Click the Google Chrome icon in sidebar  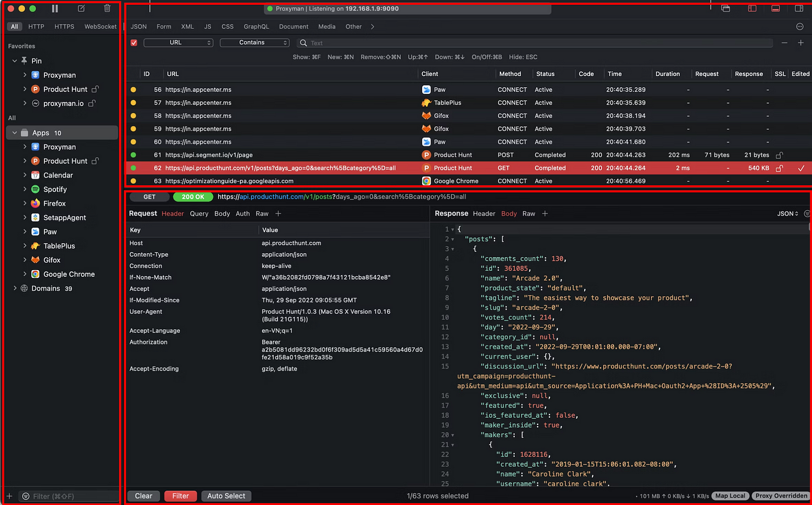click(x=35, y=274)
